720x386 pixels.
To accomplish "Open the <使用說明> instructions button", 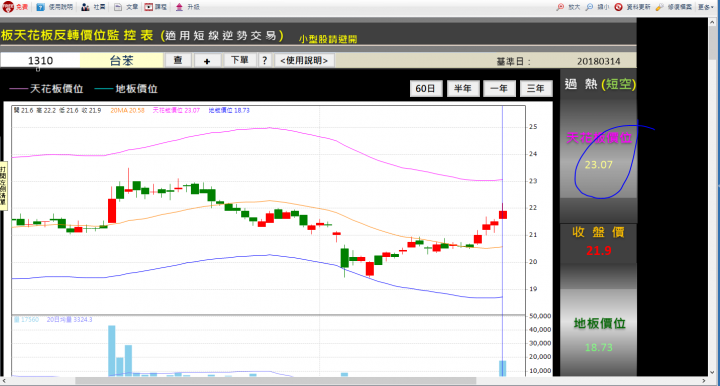I will pyautogui.click(x=304, y=61).
